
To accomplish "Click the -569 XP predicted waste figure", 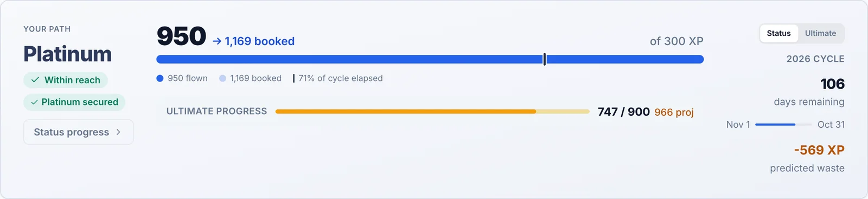I will [x=819, y=150].
